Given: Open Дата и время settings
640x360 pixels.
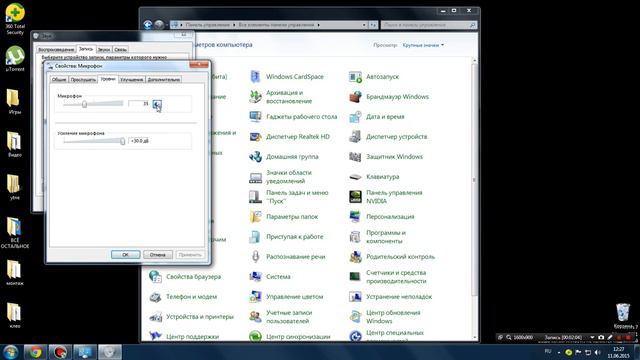Looking at the screenshot, I should [377, 117].
